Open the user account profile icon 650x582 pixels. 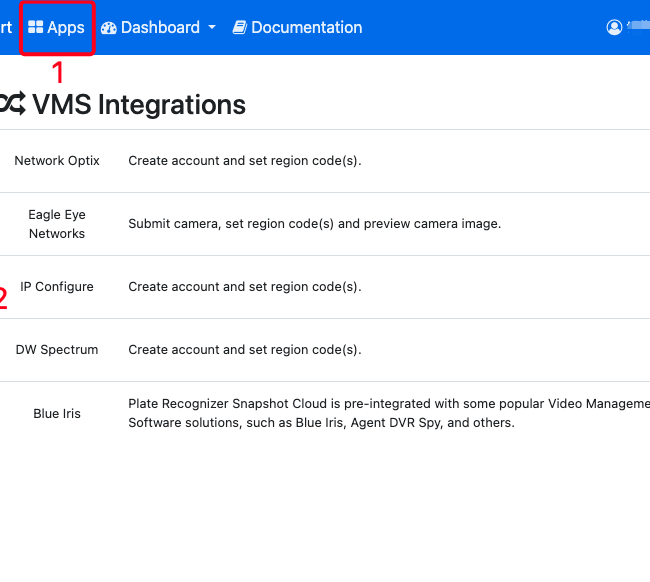click(x=614, y=27)
